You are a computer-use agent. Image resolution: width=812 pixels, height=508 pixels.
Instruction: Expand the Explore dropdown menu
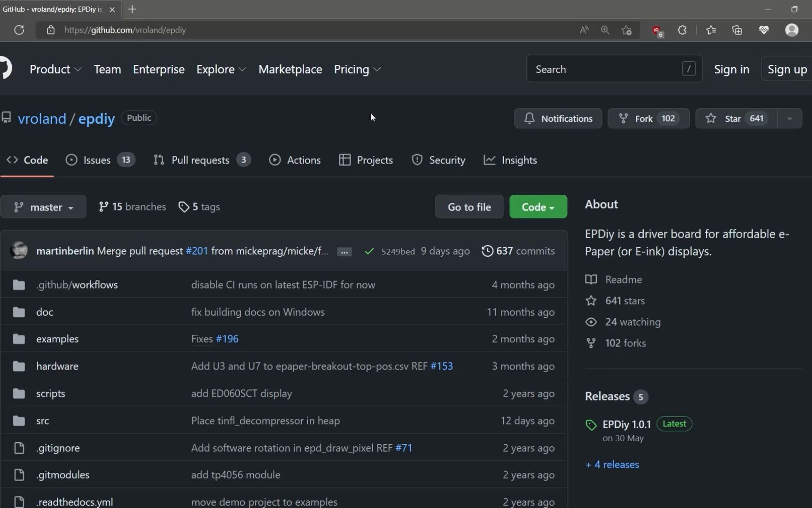(x=221, y=69)
